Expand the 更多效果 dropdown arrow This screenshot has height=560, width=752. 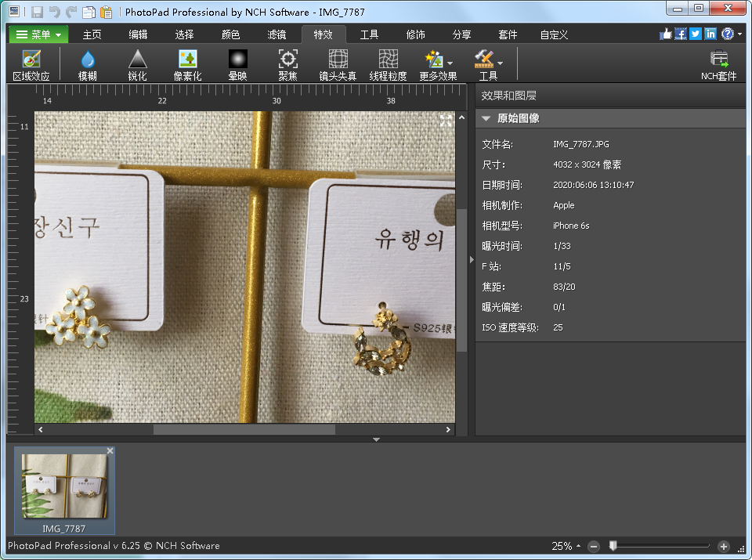[x=450, y=62]
